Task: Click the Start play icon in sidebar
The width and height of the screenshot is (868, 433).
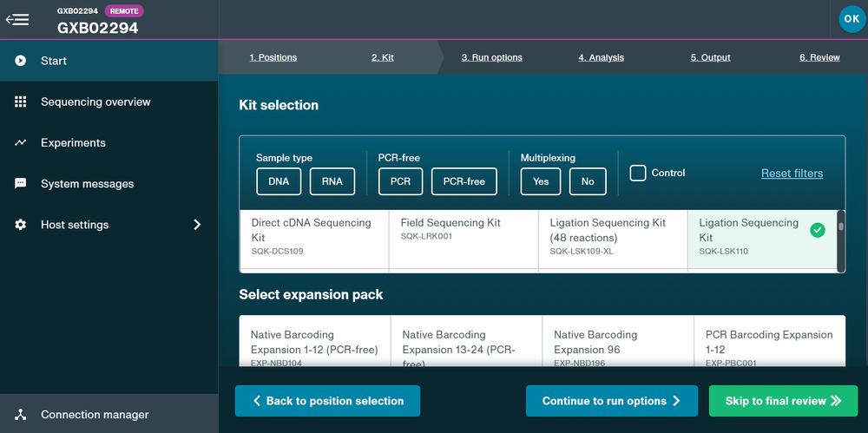Action: point(21,61)
